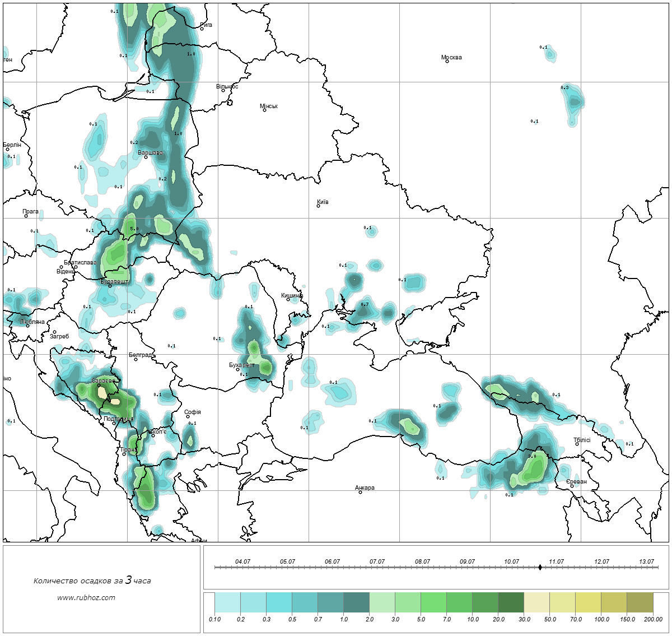The height and width of the screenshot is (636, 672).
Task: Select the Софія city marker
Action: pos(188,416)
